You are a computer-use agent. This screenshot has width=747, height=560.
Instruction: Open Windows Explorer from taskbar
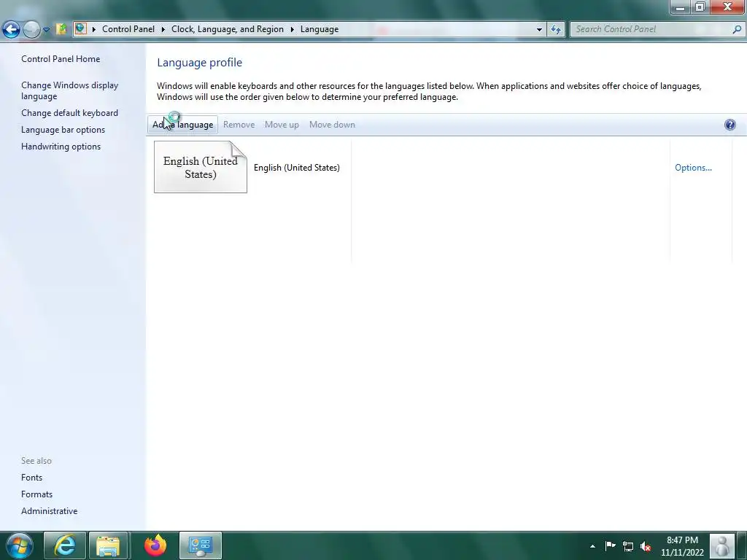click(x=108, y=545)
